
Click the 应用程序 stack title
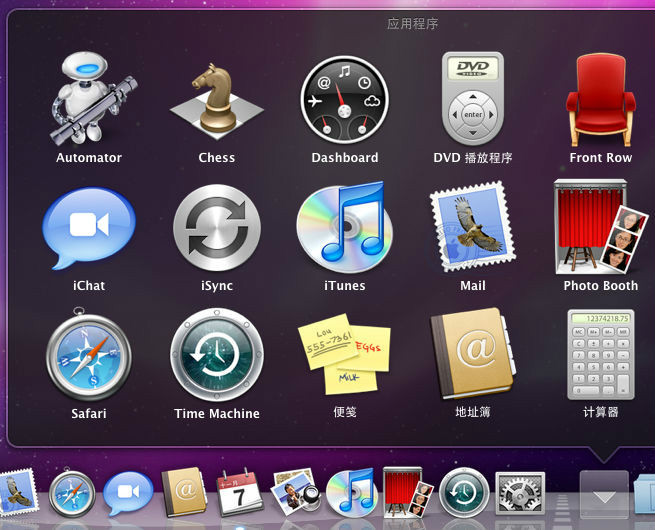[412, 23]
